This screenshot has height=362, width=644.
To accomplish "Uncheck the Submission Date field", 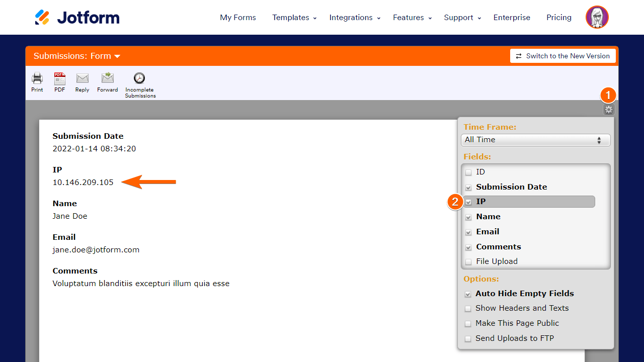I will [468, 188].
